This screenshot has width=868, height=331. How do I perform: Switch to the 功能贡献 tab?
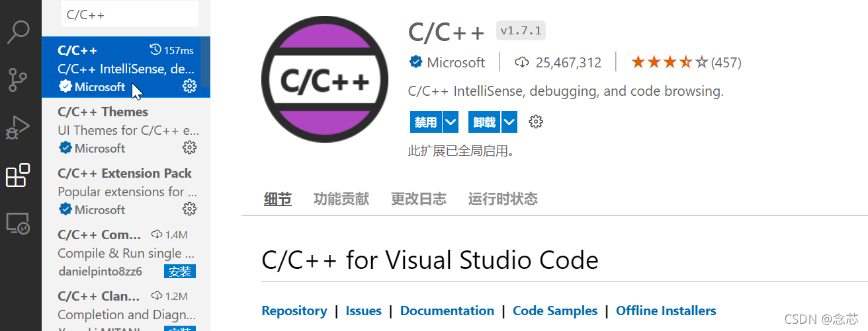(341, 199)
